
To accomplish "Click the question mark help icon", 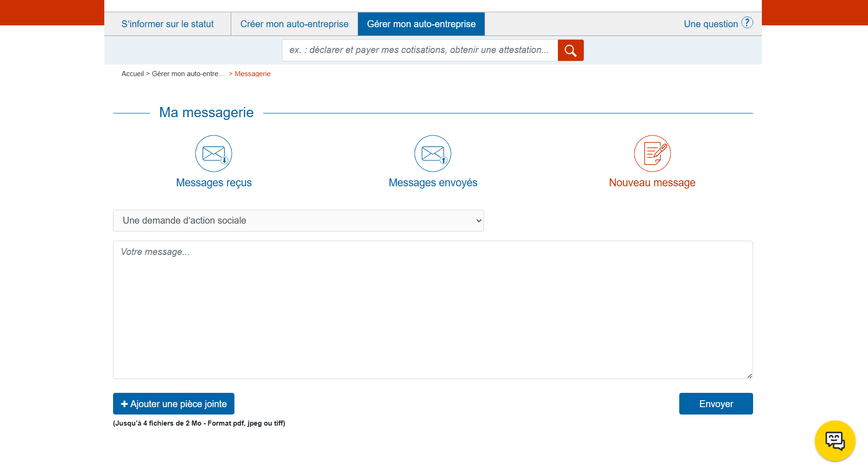I will (747, 23).
